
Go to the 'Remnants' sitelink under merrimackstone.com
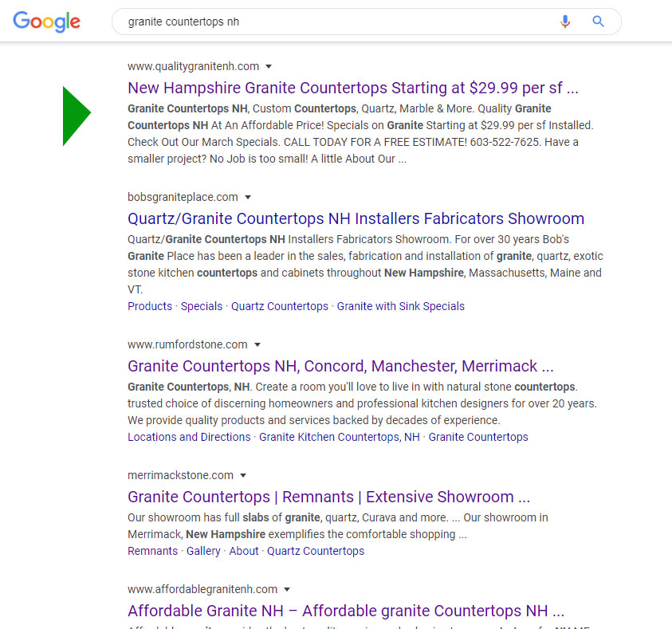pos(152,551)
